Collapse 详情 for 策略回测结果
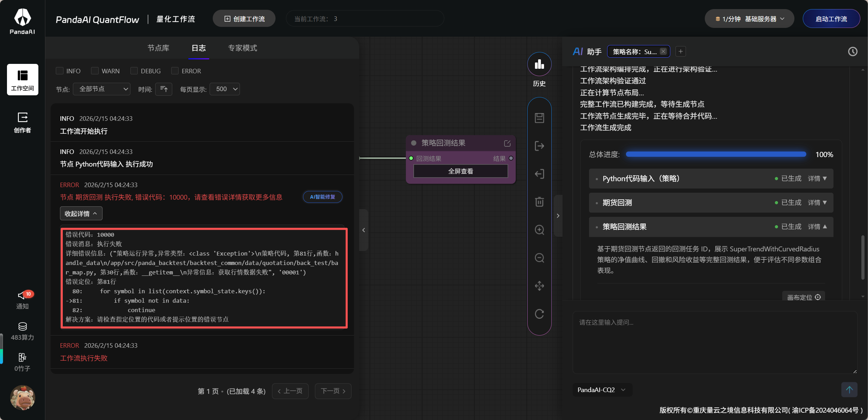The height and width of the screenshot is (420, 868). coord(817,227)
